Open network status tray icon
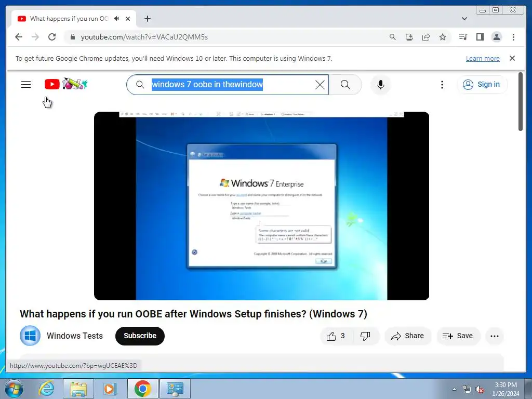Image resolution: width=532 pixels, height=399 pixels. point(467,389)
